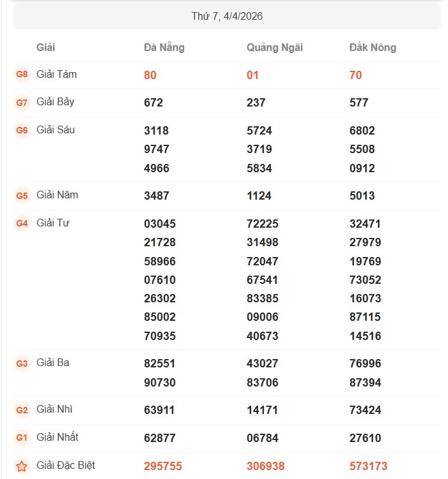
Task: Click the Giải Nhất label
Action: coord(57,438)
